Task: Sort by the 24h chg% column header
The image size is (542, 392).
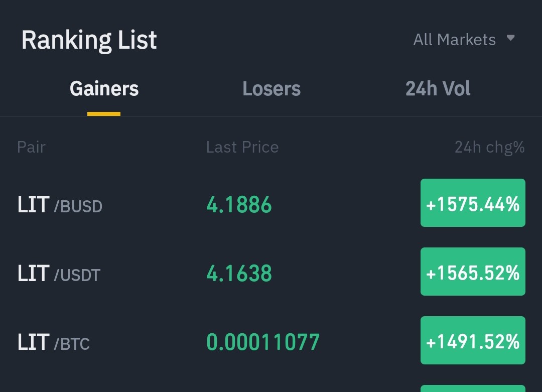Action: tap(489, 148)
